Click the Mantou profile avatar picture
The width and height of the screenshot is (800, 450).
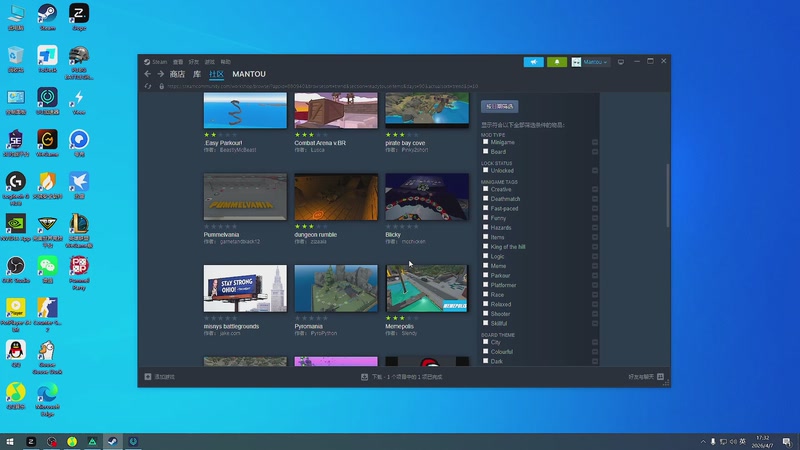click(x=576, y=62)
